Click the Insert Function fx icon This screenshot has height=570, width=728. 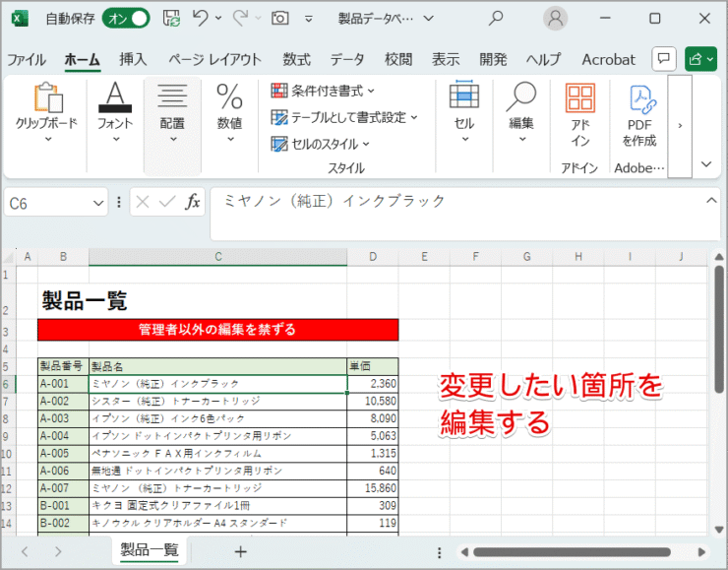click(x=192, y=202)
